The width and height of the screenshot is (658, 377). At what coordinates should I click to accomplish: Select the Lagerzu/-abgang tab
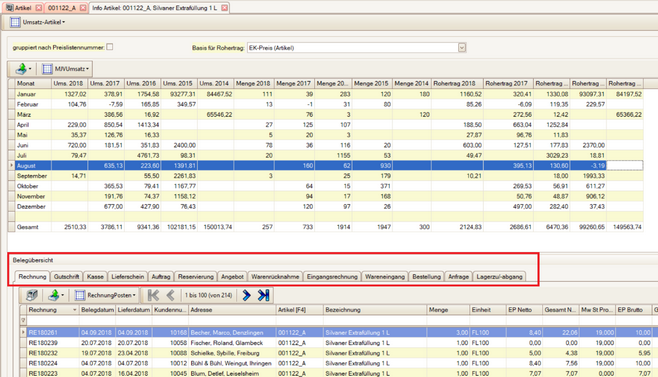click(x=499, y=277)
